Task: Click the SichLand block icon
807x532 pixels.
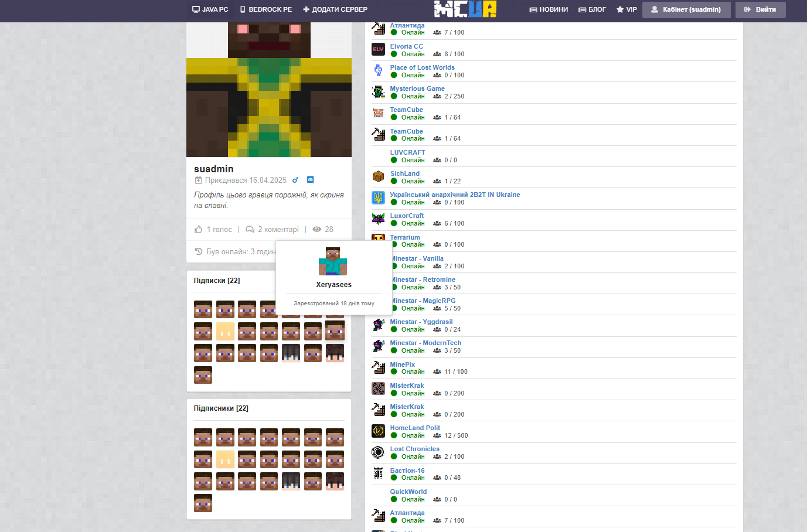Action: pos(378,176)
